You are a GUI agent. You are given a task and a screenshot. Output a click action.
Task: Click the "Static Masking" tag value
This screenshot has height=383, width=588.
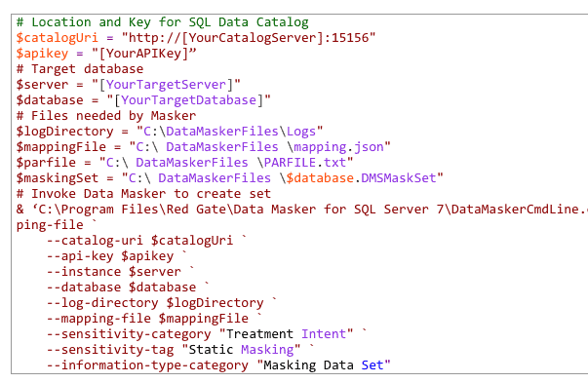(x=241, y=350)
